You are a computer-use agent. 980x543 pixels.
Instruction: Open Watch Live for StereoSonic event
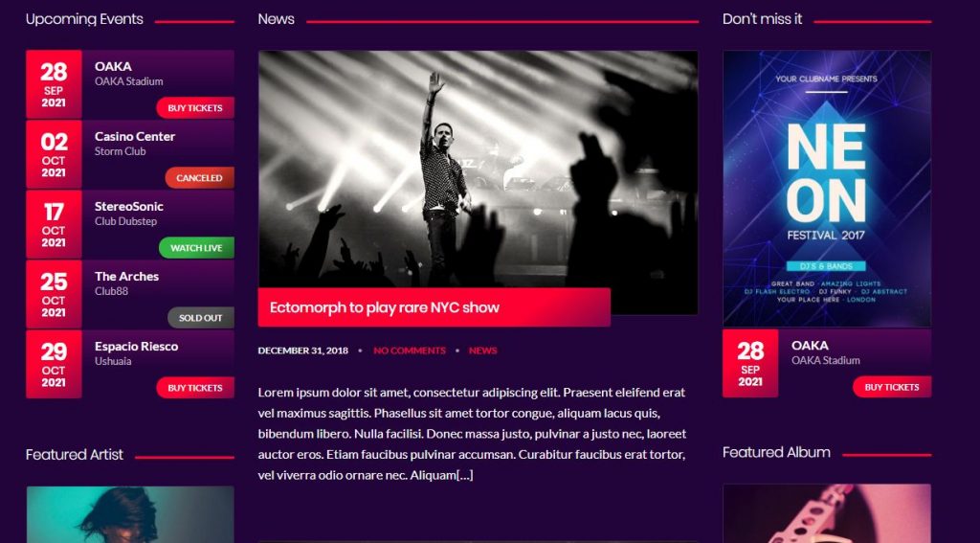196,248
